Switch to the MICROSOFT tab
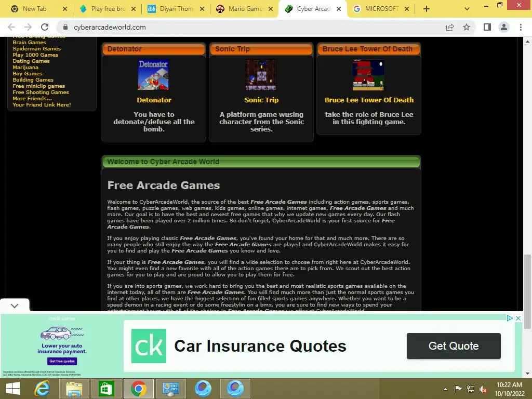Viewport: 532px width, 399px height. 381,9
